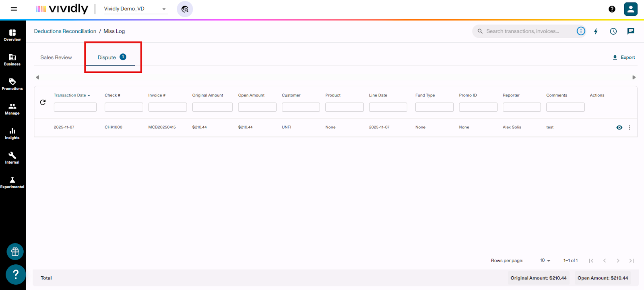Open the history clock icon
This screenshot has height=290, width=644.
613,31
